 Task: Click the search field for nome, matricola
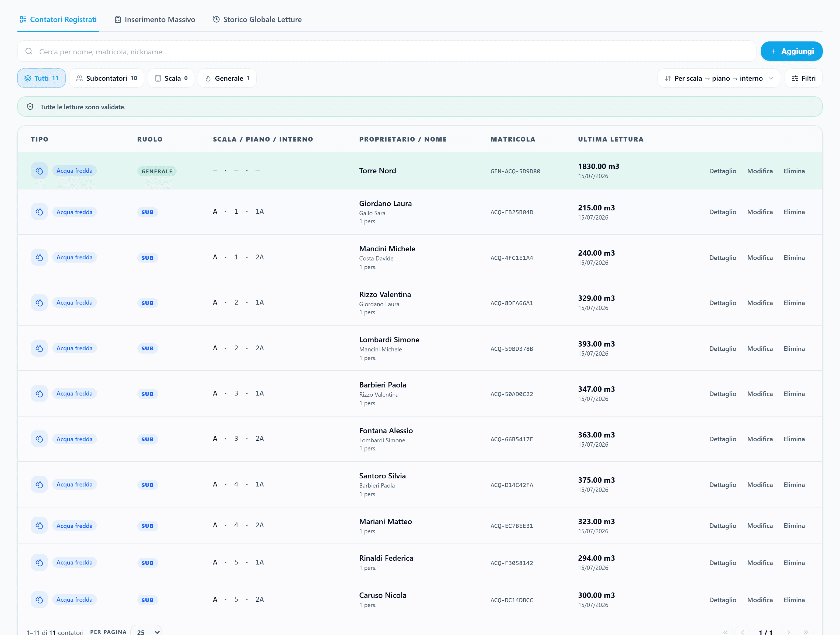(x=387, y=51)
